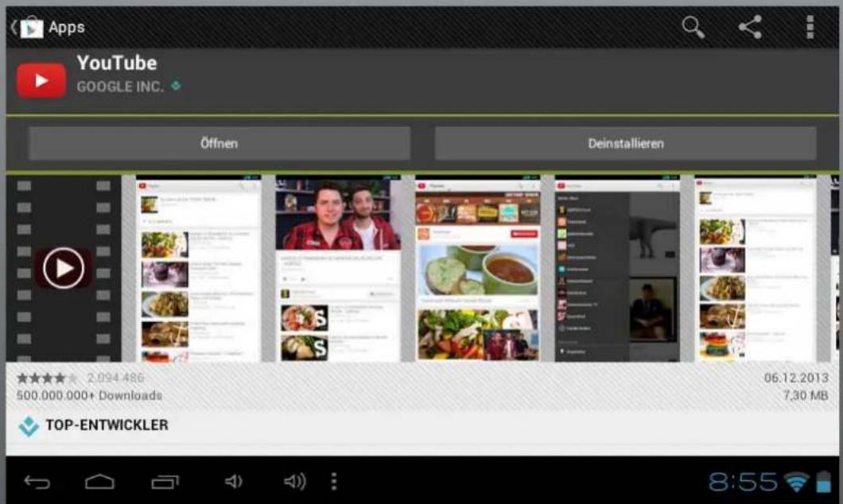
Task: Open screenshot showing two men in video
Action: click(x=338, y=268)
